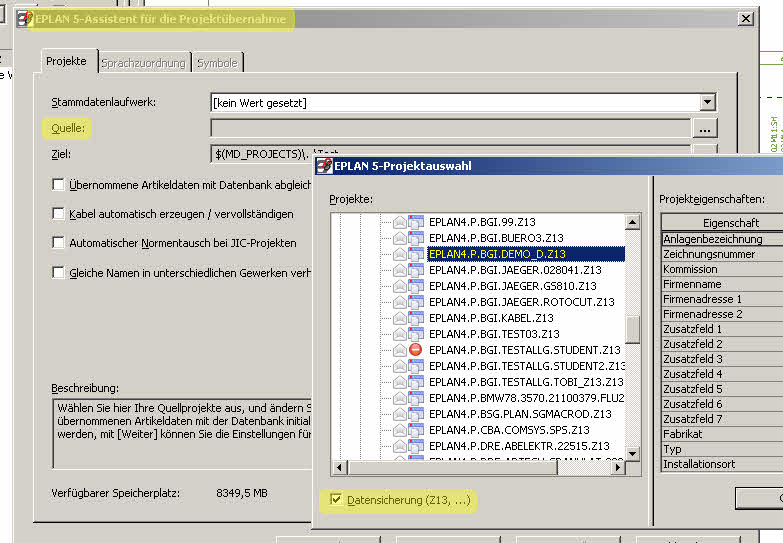Close the EPLAN 5-Assistent dialog
The width and height of the screenshot is (783, 543).
(x=746, y=19)
